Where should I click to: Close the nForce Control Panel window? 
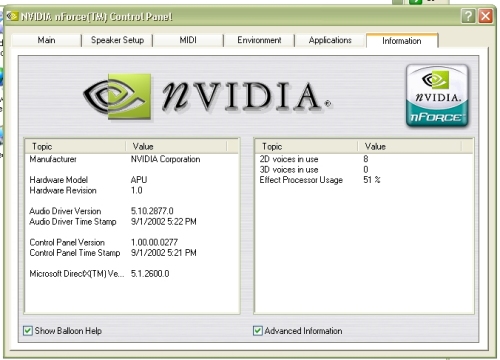485,16
